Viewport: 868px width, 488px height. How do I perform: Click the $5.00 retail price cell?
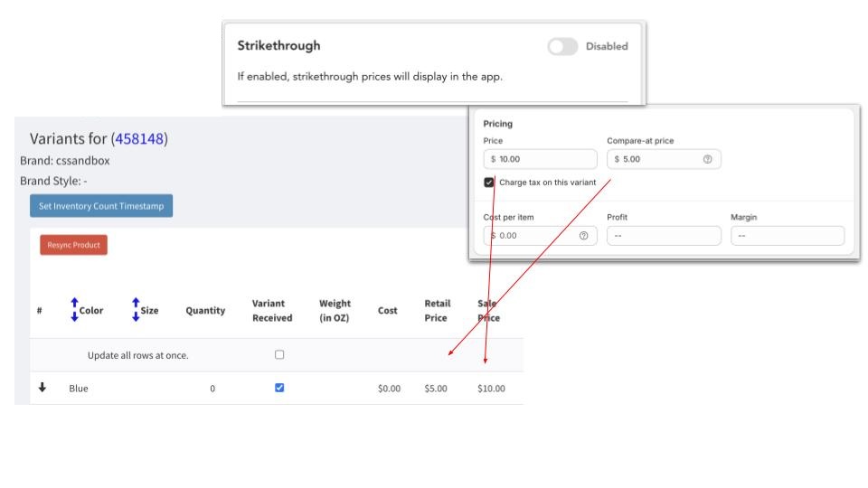[435, 389]
